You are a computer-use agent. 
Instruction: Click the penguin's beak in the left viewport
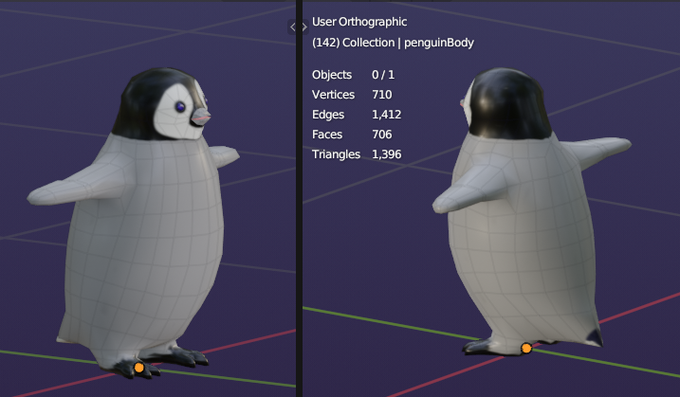[x=200, y=117]
